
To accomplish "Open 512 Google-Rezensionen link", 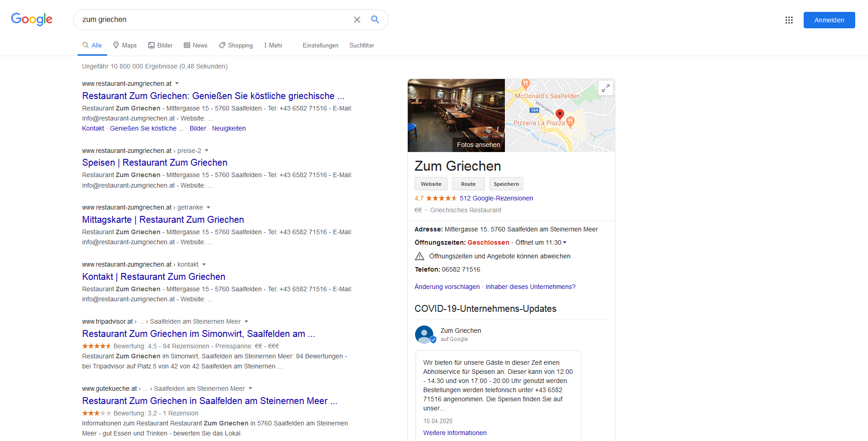I will tap(496, 198).
